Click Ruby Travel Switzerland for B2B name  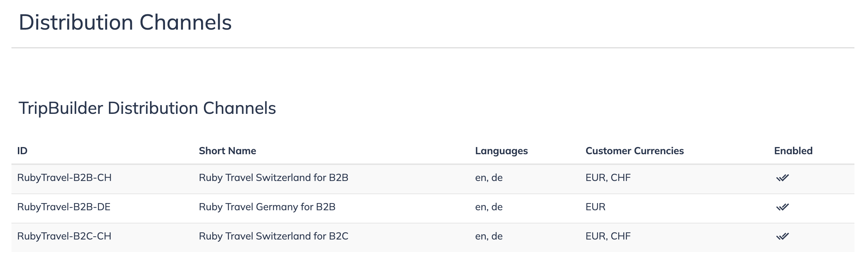(x=274, y=178)
